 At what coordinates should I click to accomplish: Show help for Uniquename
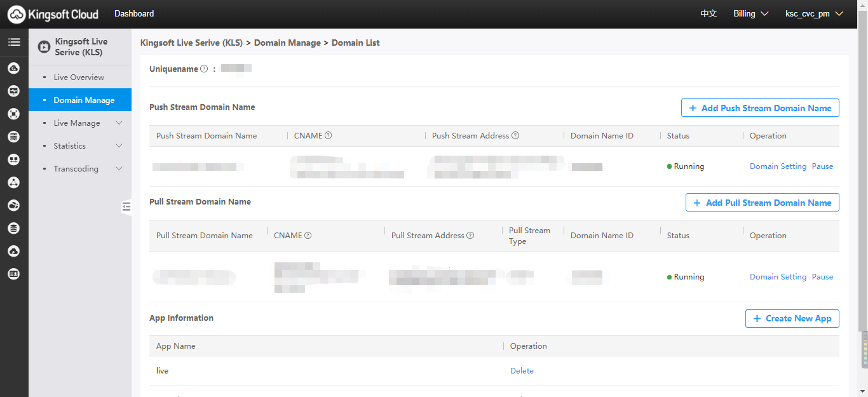pyautogui.click(x=204, y=69)
